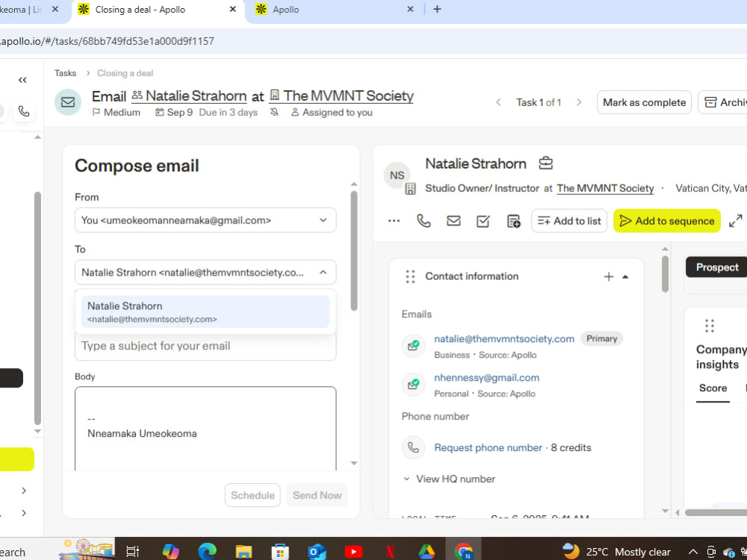This screenshot has width=747, height=560.
Task: Click drag handle of Contact information card
Action: [410, 276]
